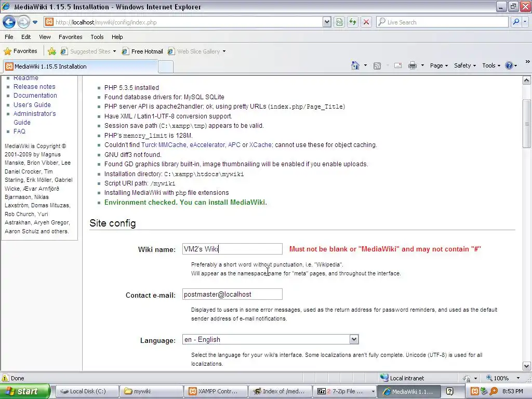Open the Tools menu in menu bar
This screenshot has height=399, width=532.
pos(97,37)
